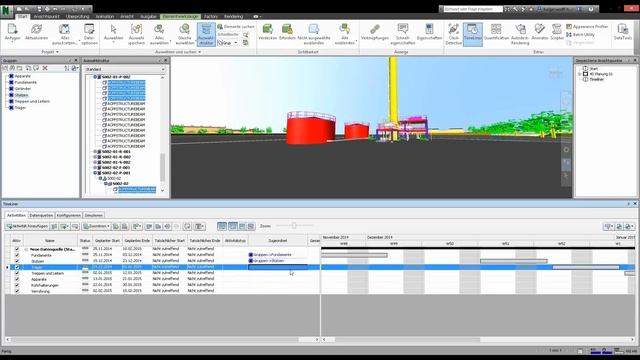Click the Gantt bar in the Stützen row

[x=514, y=261]
